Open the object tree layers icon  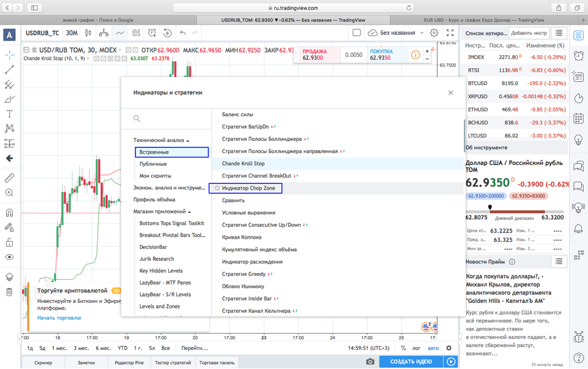coord(9,277)
